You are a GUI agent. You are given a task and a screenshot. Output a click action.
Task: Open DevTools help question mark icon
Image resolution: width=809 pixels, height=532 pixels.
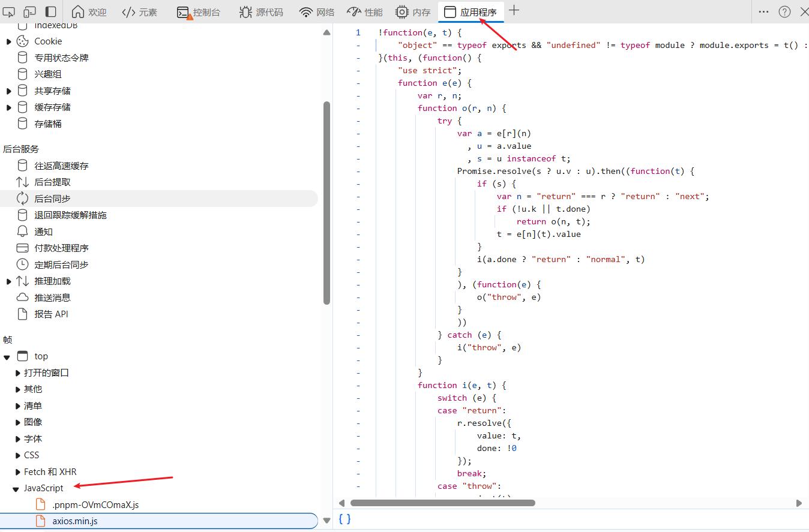pyautogui.click(x=784, y=11)
